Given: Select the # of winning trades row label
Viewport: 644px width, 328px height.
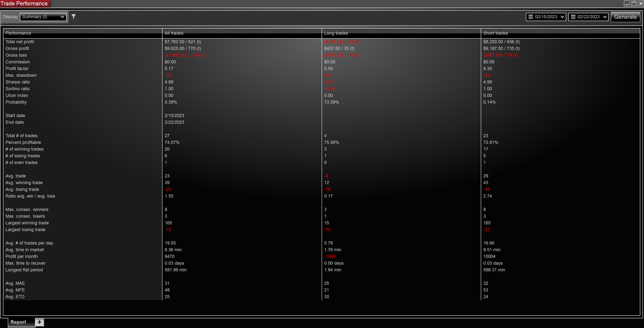Looking at the screenshot, I should pyautogui.click(x=24, y=149).
